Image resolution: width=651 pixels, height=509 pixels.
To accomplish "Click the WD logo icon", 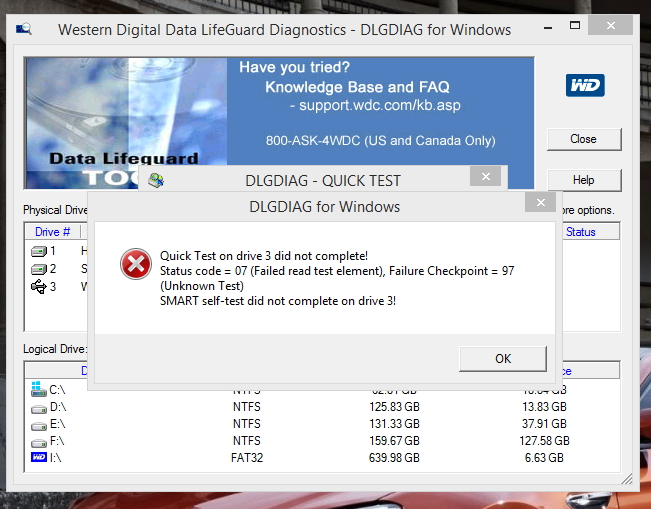I will coord(585,85).
